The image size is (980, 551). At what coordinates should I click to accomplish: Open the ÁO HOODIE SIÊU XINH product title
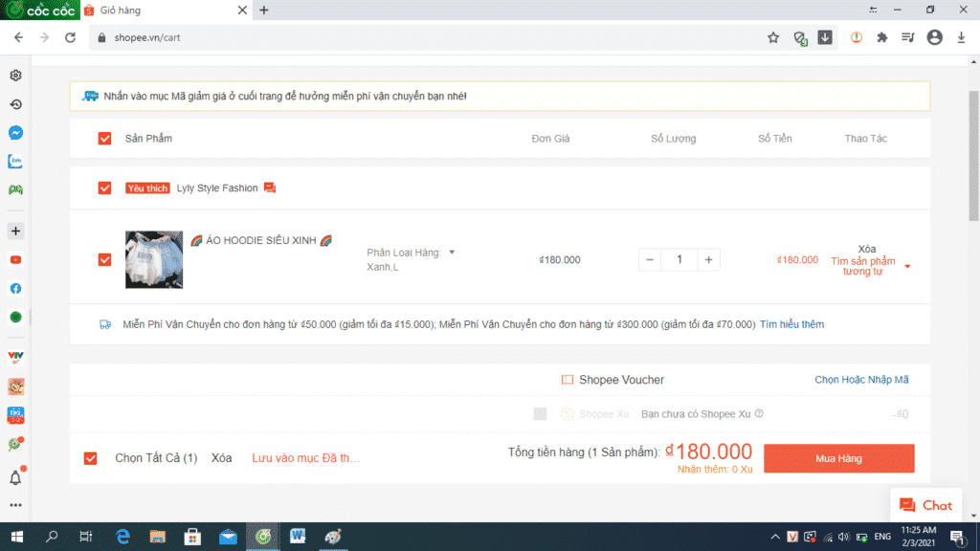click(x=260, y=240)
